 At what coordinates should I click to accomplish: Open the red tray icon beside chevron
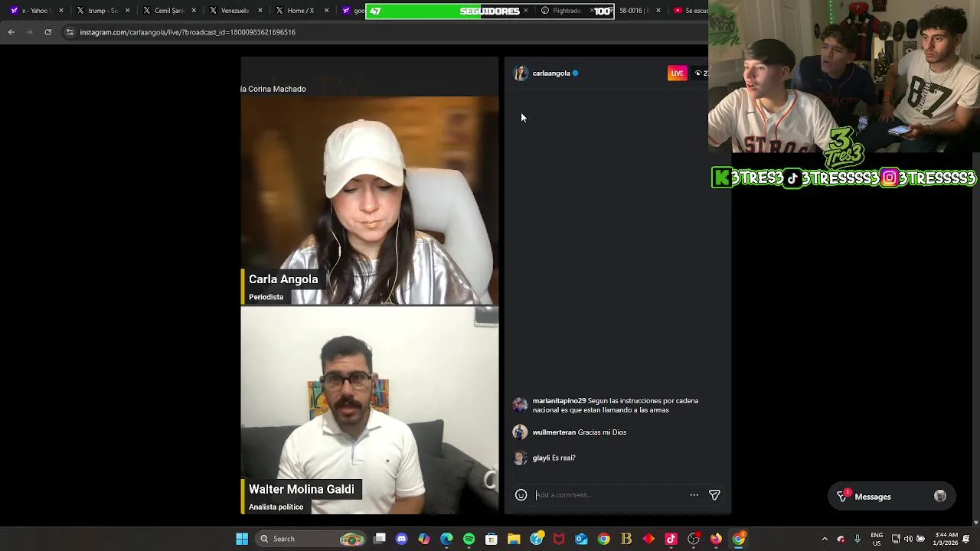841,539
